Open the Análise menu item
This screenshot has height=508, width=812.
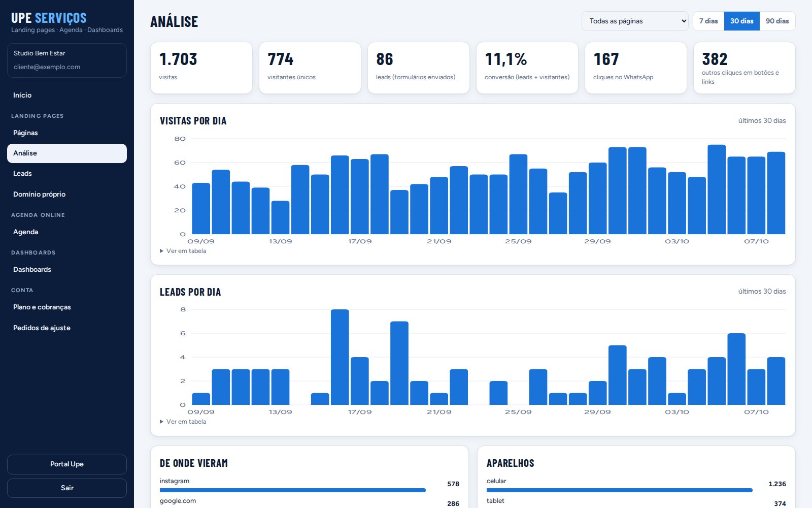click(x=67, y=153)
